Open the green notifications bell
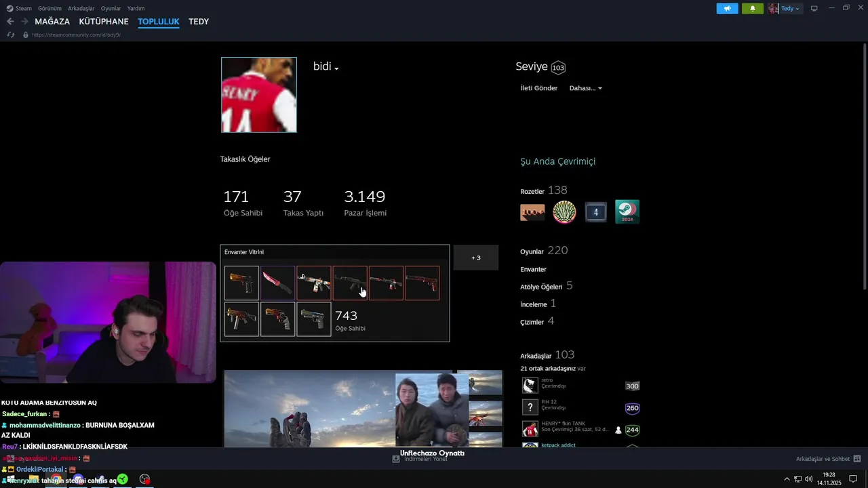This screenshot has width=868, height=488. [x=753, y=9]
